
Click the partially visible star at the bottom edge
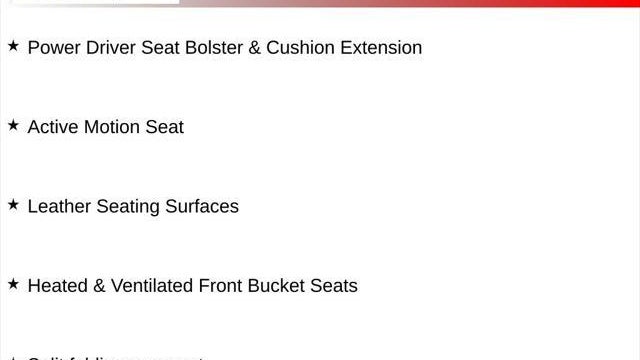tap(13, 358)
